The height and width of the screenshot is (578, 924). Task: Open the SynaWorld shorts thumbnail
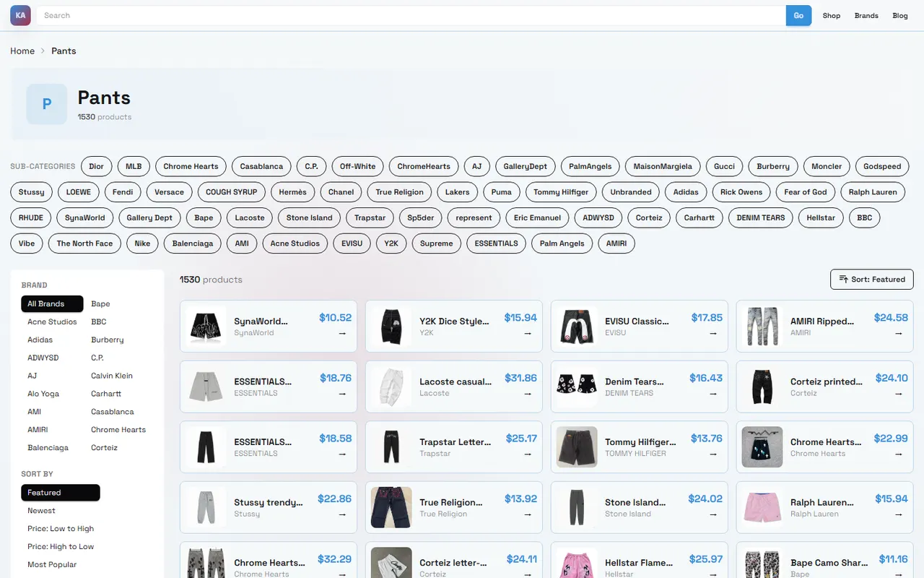pyautogui.click(x=206, y=327)
